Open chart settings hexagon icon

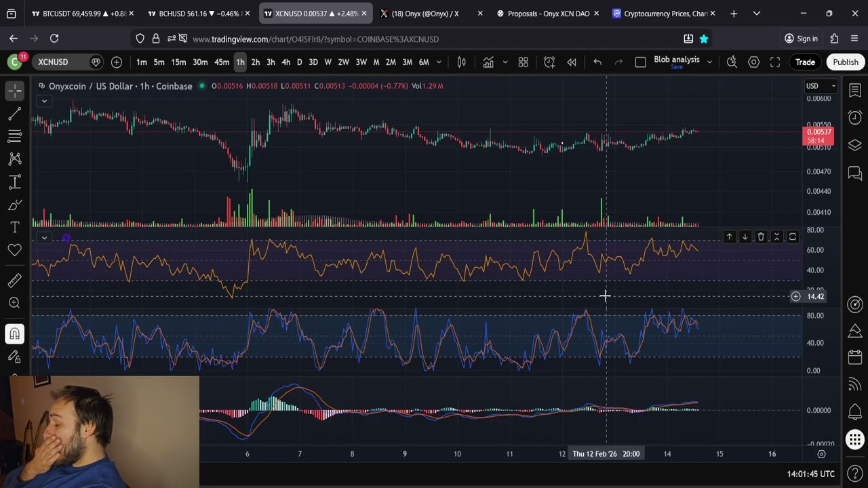(x=753, y=62)
